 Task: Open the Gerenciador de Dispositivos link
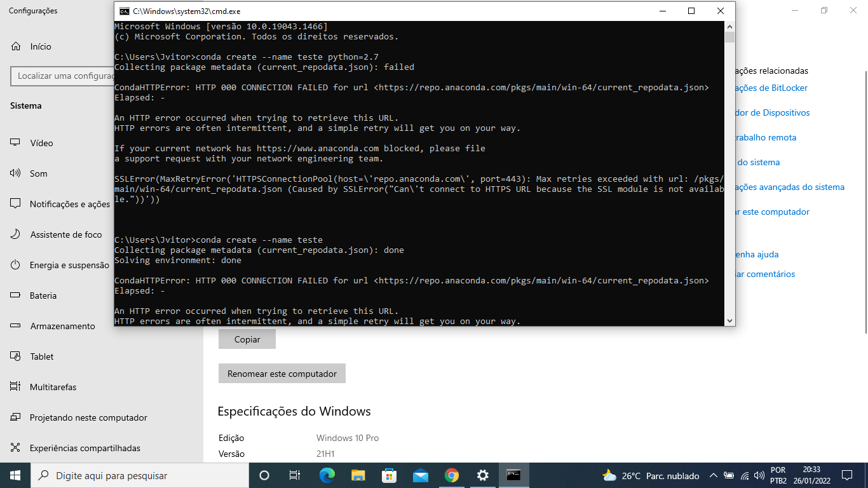tap(773, 112)
